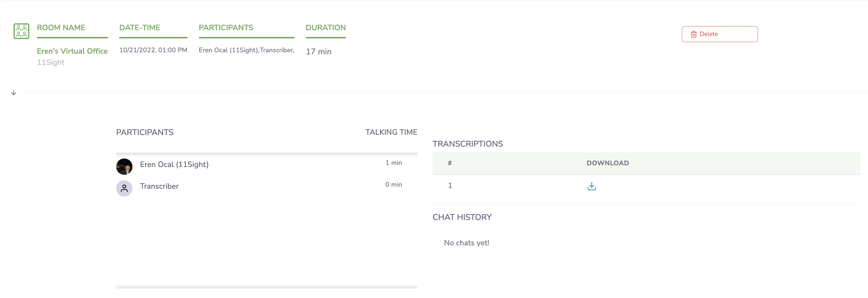Screen dimensions: 868x298
Task: Select the Transcriber participant name
Action: point(159,186)
